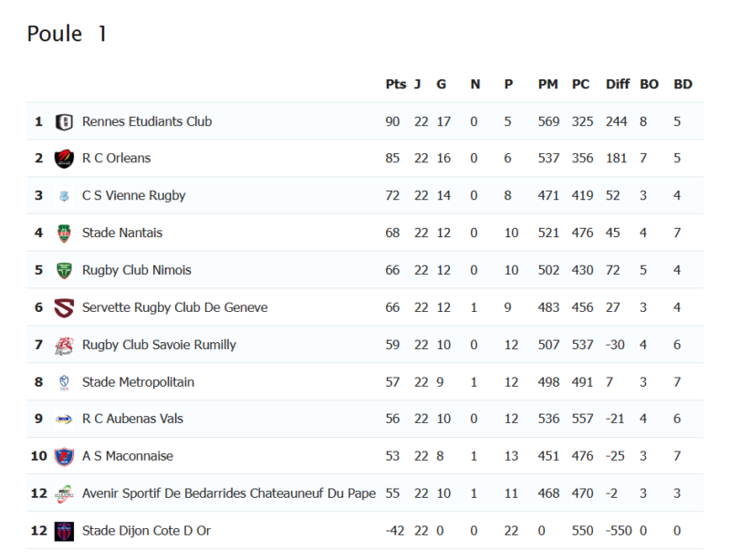Click the Avenir Sportif De Bedarrides logo
This screenshot has height=560, width=730.
(x=64, y=494)
